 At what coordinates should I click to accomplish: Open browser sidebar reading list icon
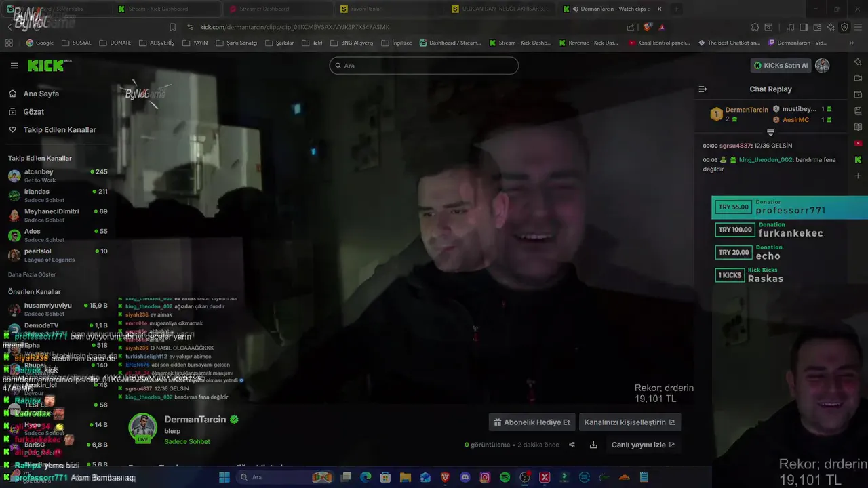858,127
